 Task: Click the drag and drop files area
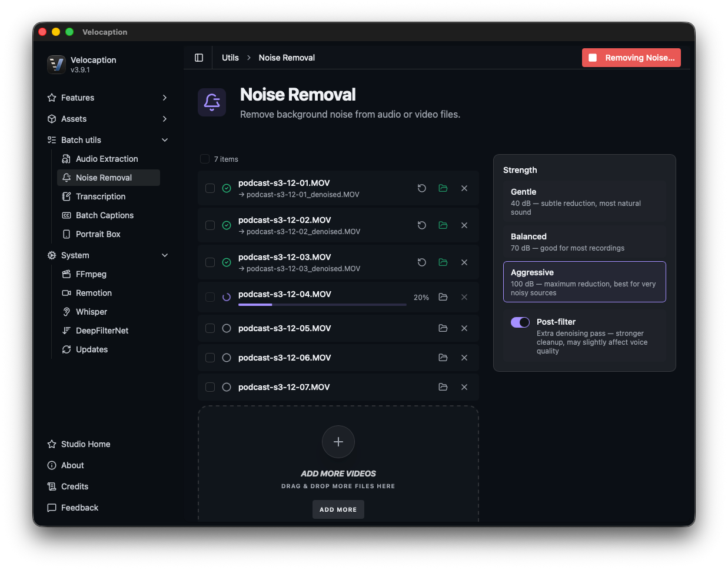(338, 464)
